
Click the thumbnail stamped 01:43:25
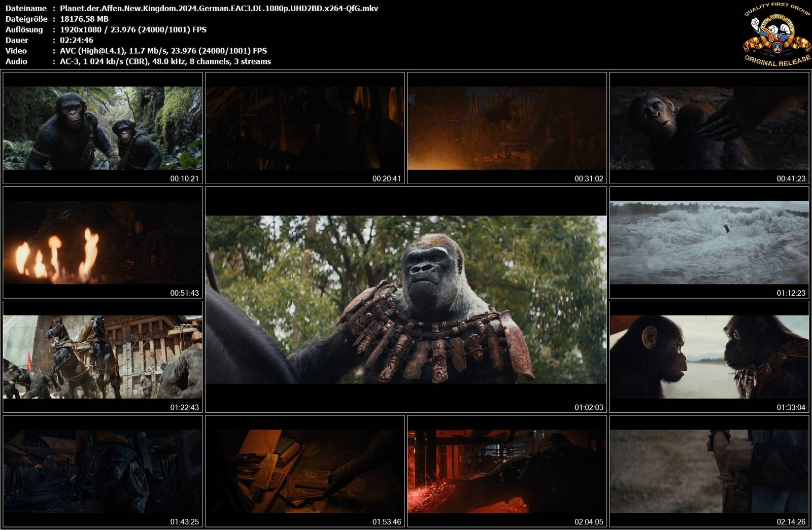pyautogui.click(x=103, y=471)
